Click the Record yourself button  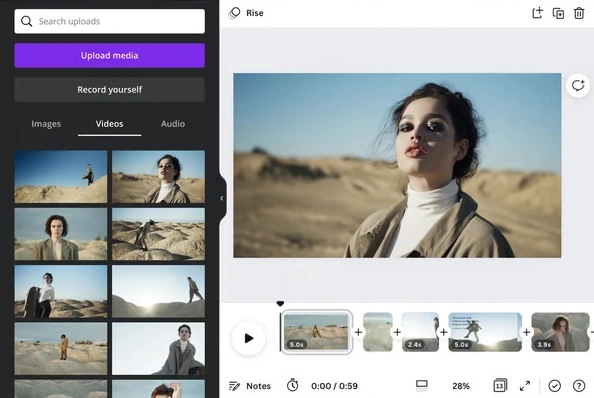[109, 90]
